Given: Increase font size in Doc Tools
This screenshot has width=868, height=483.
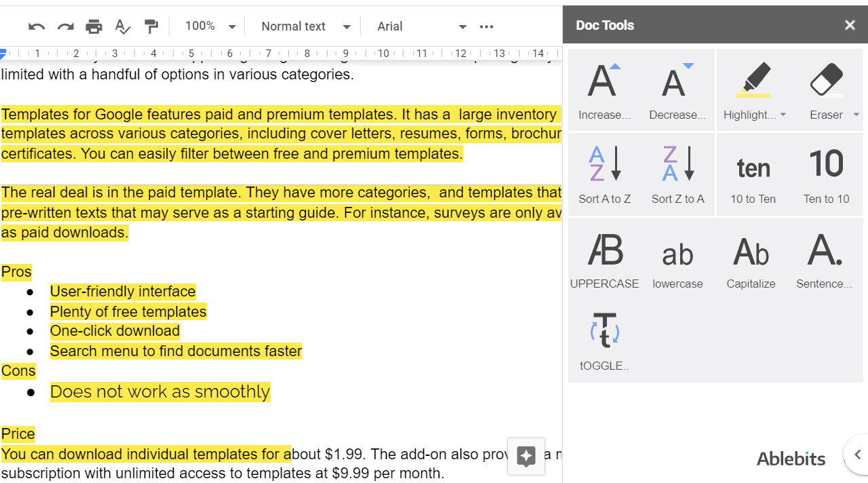Looking at the screenshot, I should [604, 90].
